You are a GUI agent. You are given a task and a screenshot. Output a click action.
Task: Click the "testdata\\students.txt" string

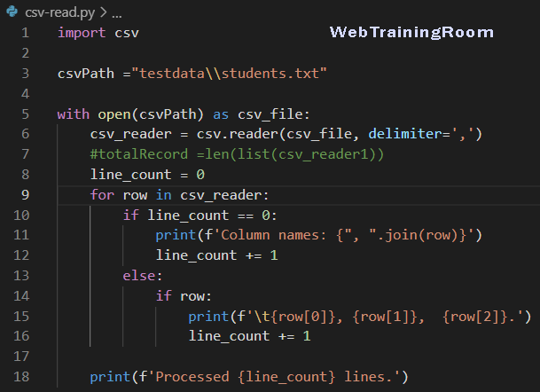pos(229,74)
